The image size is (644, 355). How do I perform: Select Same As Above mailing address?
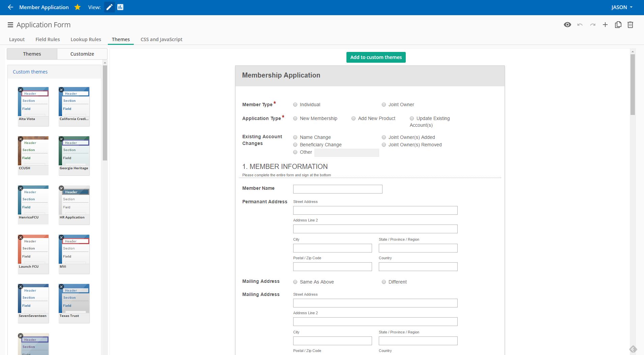[x=295, y=282]
